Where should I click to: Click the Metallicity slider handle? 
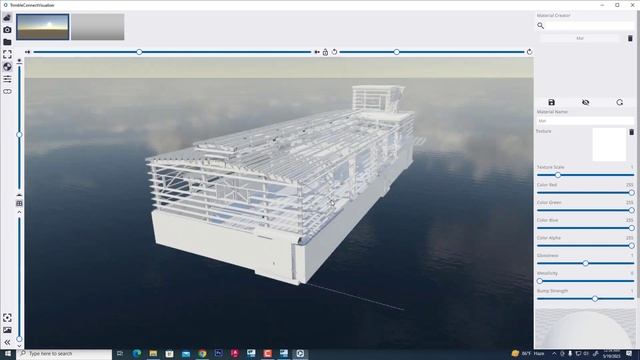coord(540,281)
